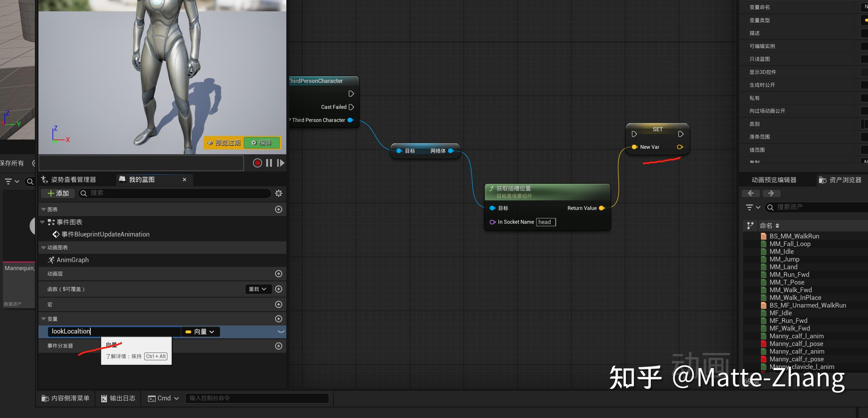Viewport: 868px width, 418px height.
Task: Click the red record button above the tabs
Action: (257, 163)
